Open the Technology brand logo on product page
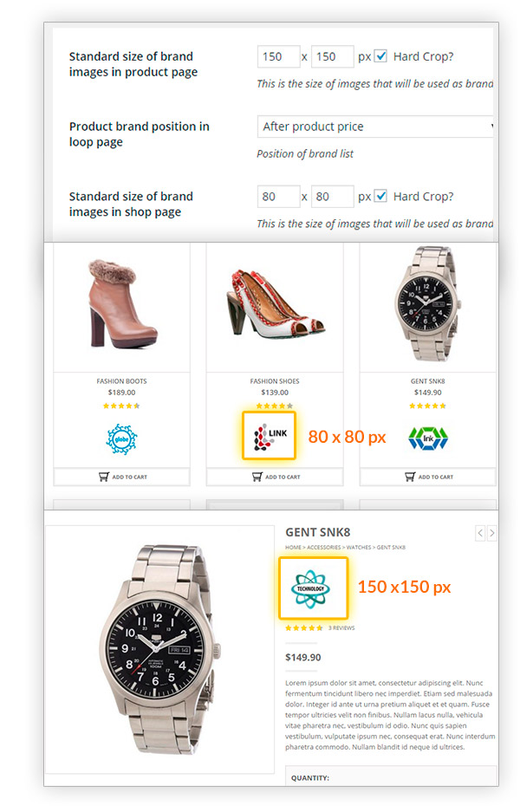520x812 pixels. [x=314, y=588]
